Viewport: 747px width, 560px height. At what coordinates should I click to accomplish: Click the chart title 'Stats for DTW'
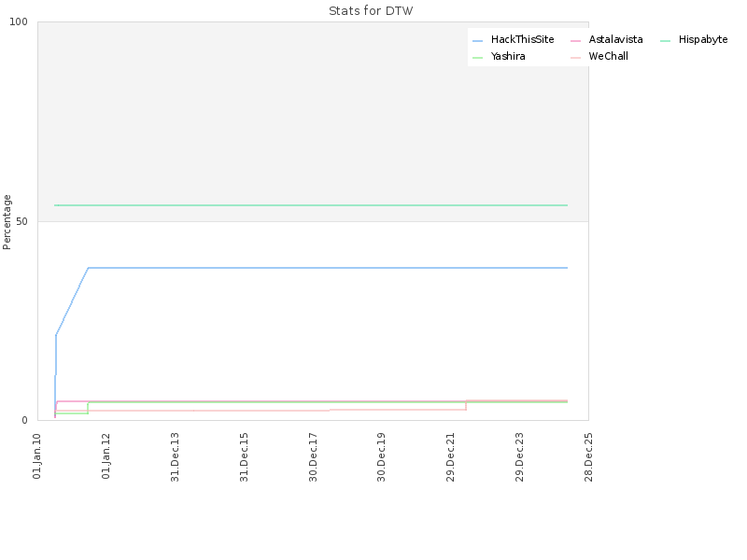coord(371,11)
